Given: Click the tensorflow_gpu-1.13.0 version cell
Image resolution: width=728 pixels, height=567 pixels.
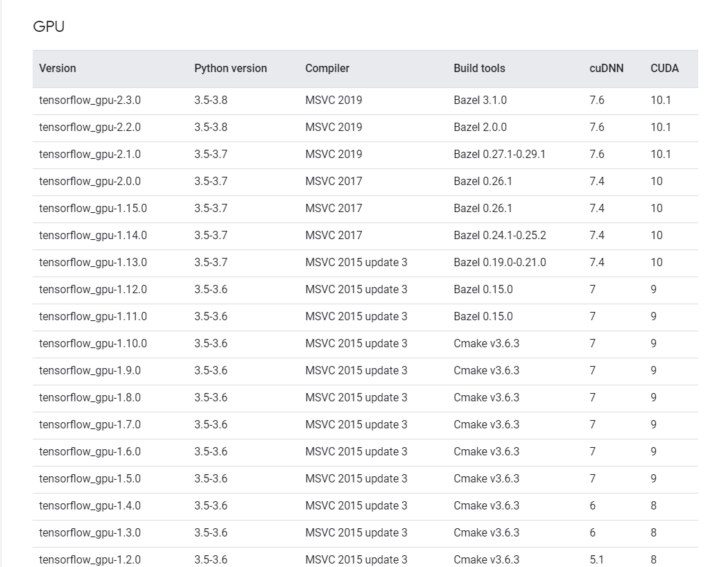Looking at the screenshot, I should [x=93, y=262].
